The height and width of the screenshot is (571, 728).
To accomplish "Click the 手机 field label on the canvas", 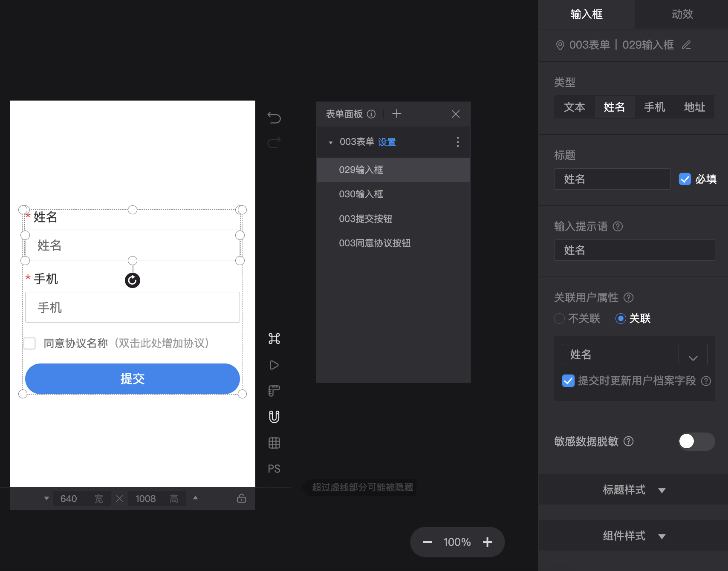I will pyautogui.click(x=46, y=279).
